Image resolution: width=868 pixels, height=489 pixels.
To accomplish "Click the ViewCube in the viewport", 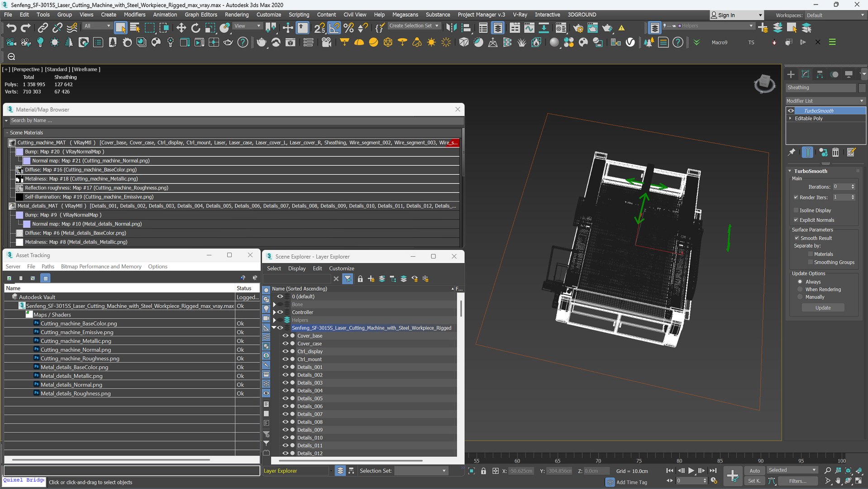I will pyautogui.click(x=764, y=84).
